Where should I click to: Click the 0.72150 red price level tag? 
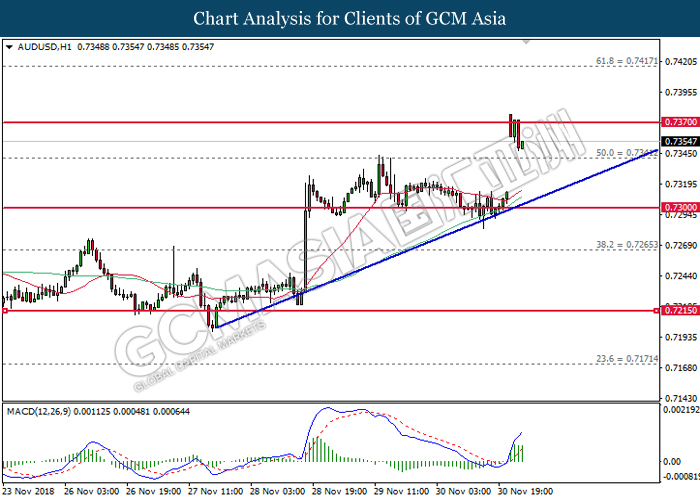pyautogui.click(x=681, y=310)
